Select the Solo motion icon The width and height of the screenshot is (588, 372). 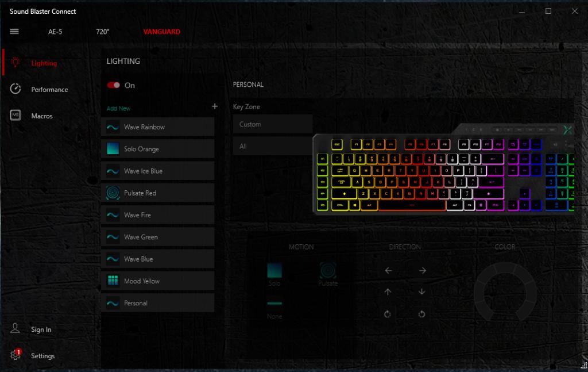click(x=274, y=271)
